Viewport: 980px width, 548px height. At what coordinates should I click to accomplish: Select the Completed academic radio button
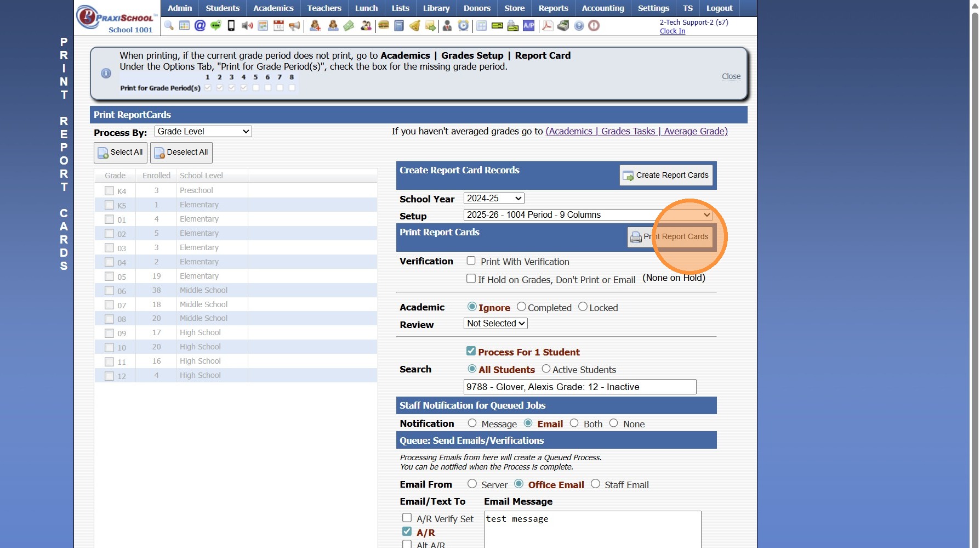click(521, 307)
